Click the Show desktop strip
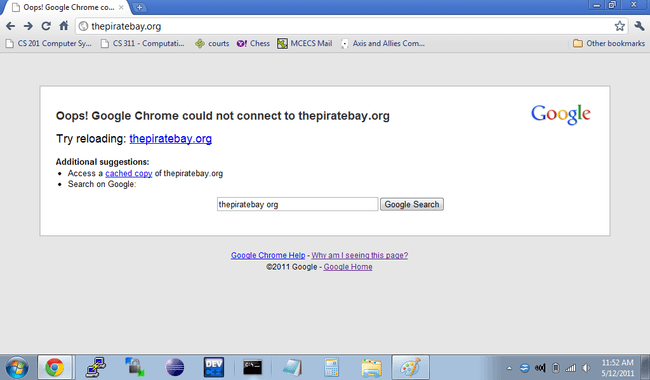Viewport: 650px width, 380px height. click(645, 367)
